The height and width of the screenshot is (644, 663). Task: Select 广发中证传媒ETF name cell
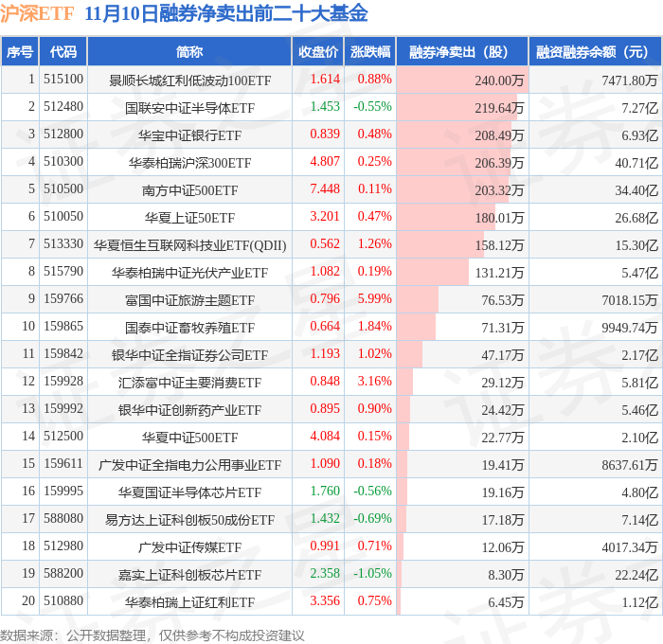click(x=189, y=547)
